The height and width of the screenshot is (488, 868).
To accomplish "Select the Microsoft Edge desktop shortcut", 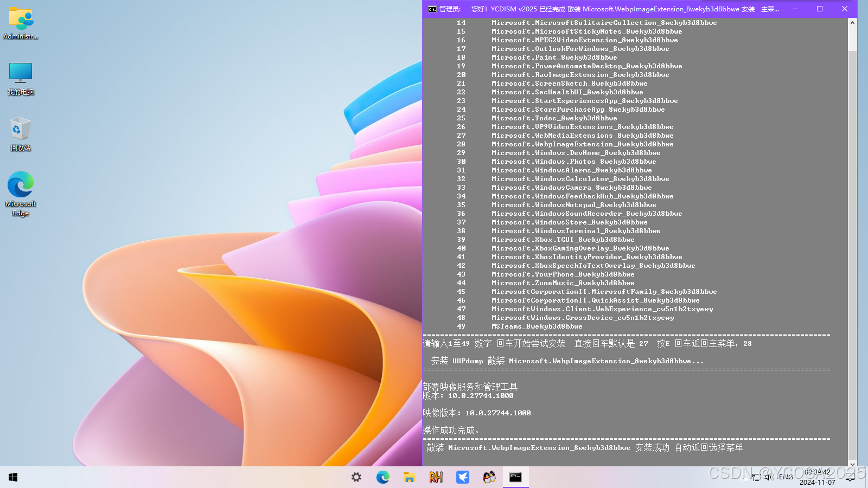I will pos(21,194).
